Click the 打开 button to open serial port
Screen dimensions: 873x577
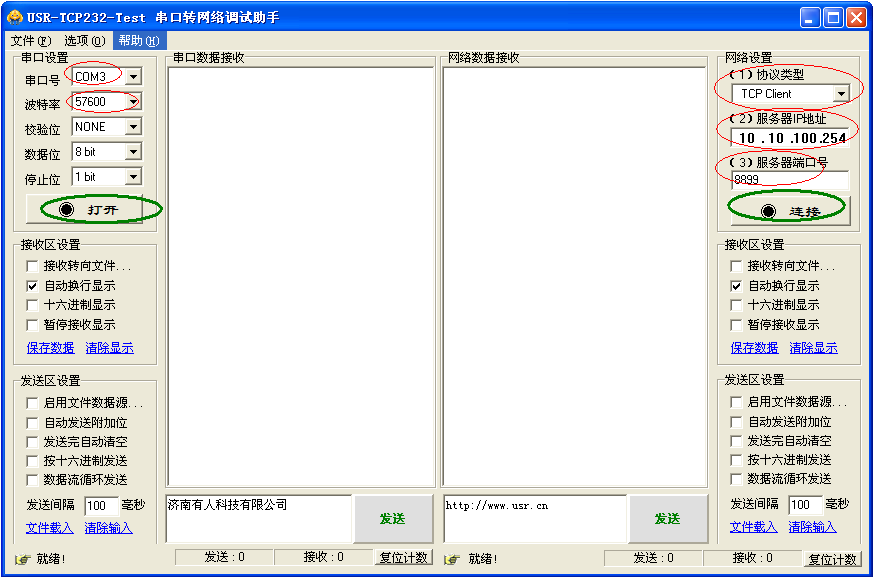pyautogui.click(x=92, y=210)
